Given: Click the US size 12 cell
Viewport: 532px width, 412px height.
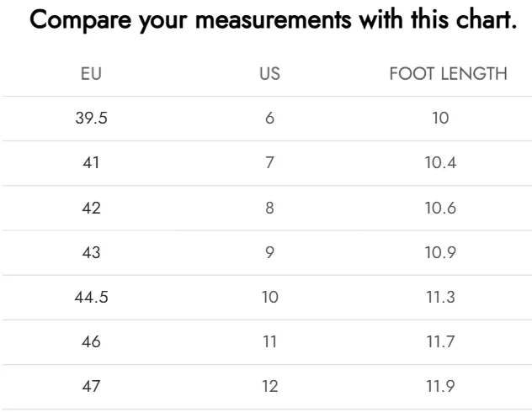Looking at the screenshot, I should point(269,386).
